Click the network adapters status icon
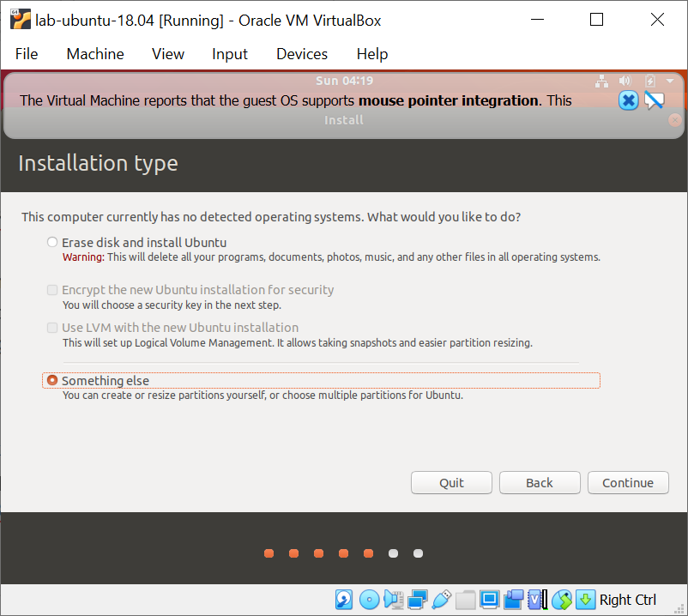 (417, 600)
